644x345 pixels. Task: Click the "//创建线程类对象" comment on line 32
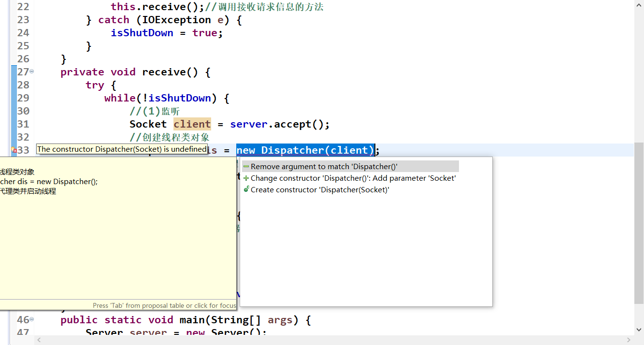pyautogui.click(x=170, y=137)
